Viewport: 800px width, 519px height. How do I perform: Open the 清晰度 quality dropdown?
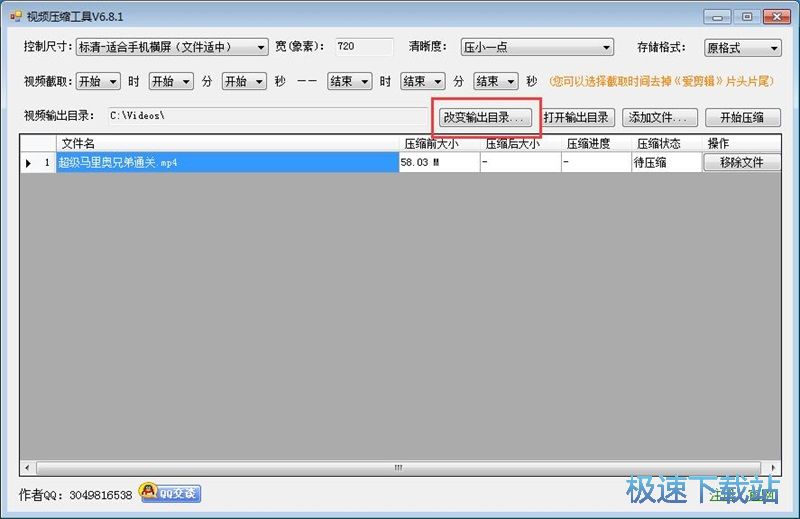537,47
